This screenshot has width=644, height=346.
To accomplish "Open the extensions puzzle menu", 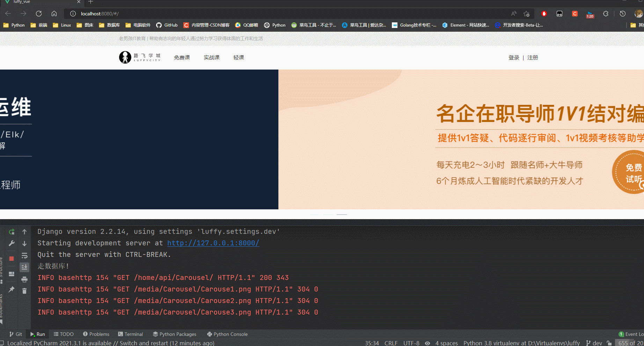I will (606, 14).
